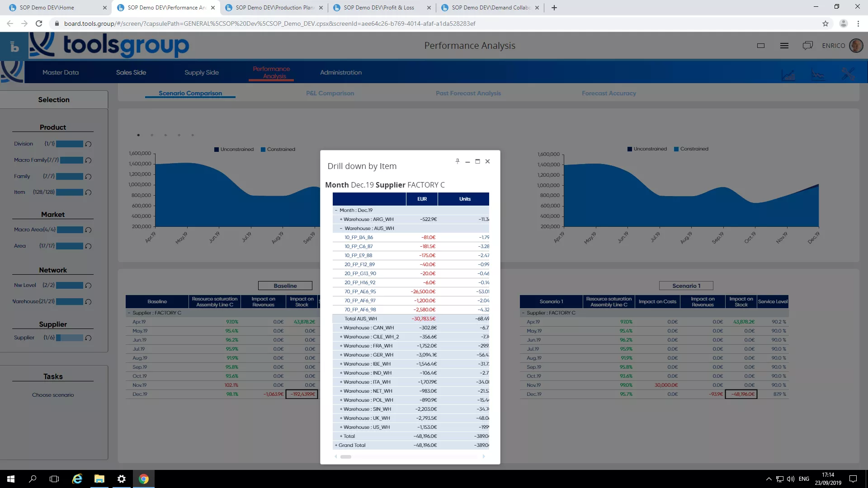Click the refresh icon next to Item filter
The width and height of the screenshot is (868, 488).
pos(88,192)
